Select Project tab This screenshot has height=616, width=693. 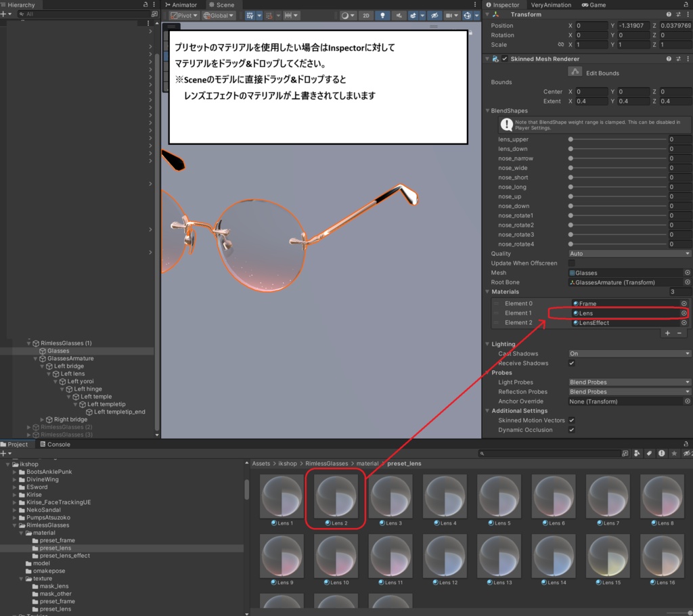tap(14, 445)
